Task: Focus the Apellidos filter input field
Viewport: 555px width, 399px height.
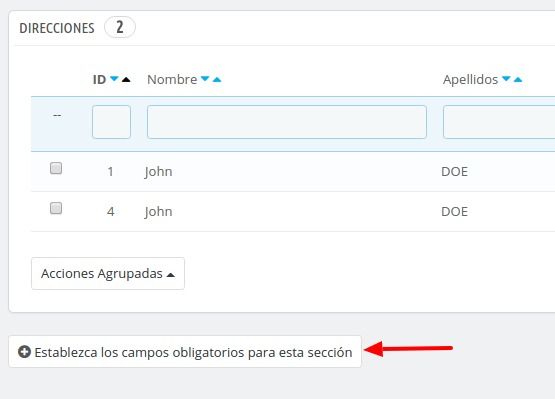Action: (499, 122)
